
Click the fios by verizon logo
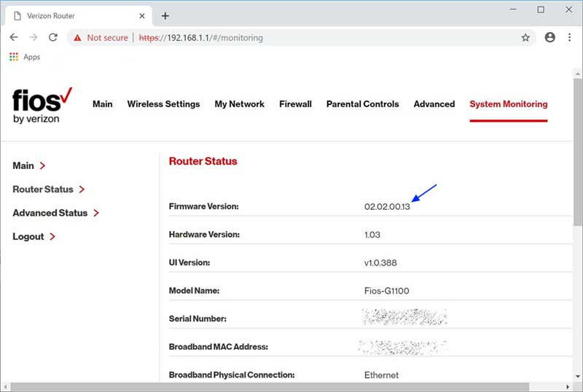(42, 105)
